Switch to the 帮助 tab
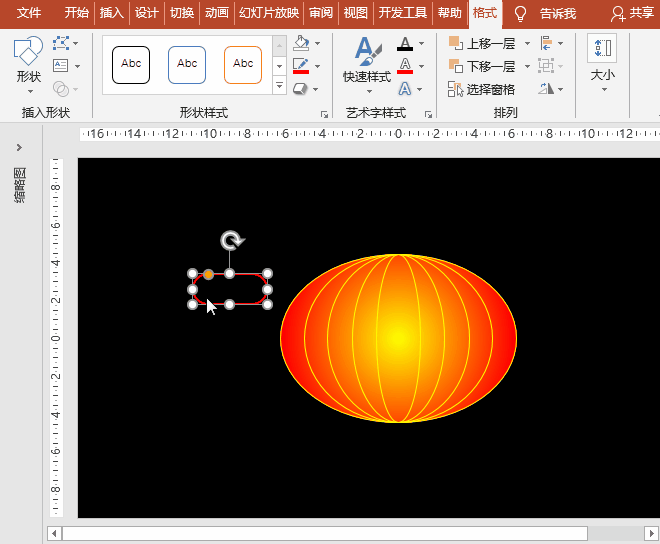The width and height of the screenshot is (660, 544). click(x=450, y=13)
